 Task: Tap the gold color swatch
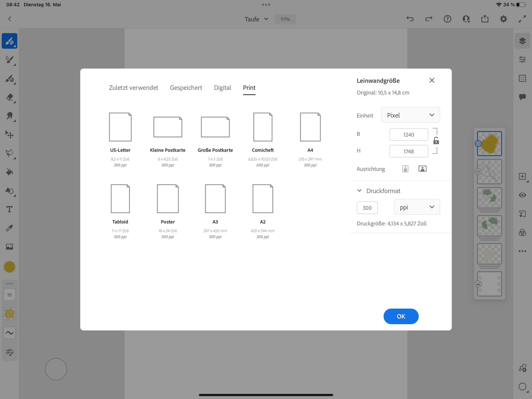10,267
